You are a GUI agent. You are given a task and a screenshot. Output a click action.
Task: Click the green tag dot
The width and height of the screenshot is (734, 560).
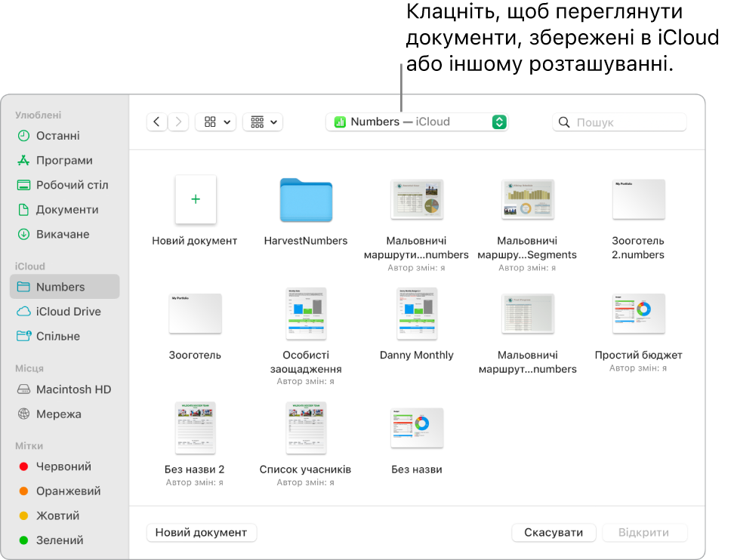23,540
